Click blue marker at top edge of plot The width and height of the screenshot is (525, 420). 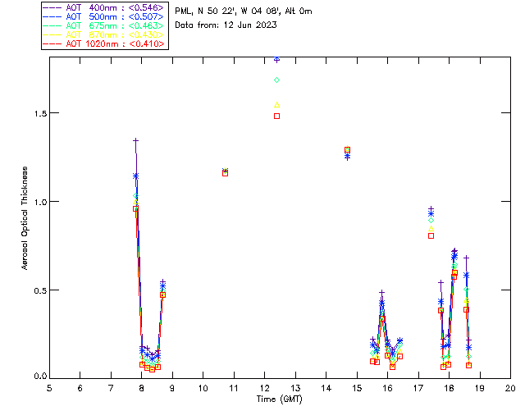[277, 60]
